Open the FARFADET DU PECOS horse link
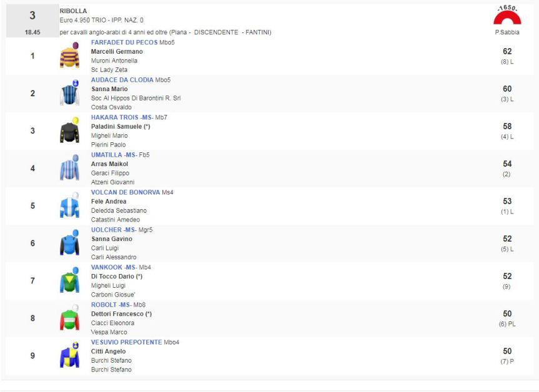539x392 pixels. 124,42
